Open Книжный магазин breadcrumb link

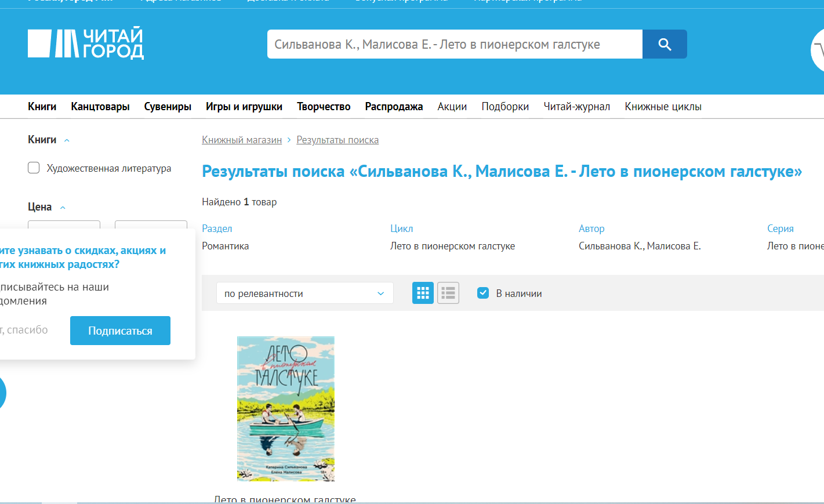point(242,140)
